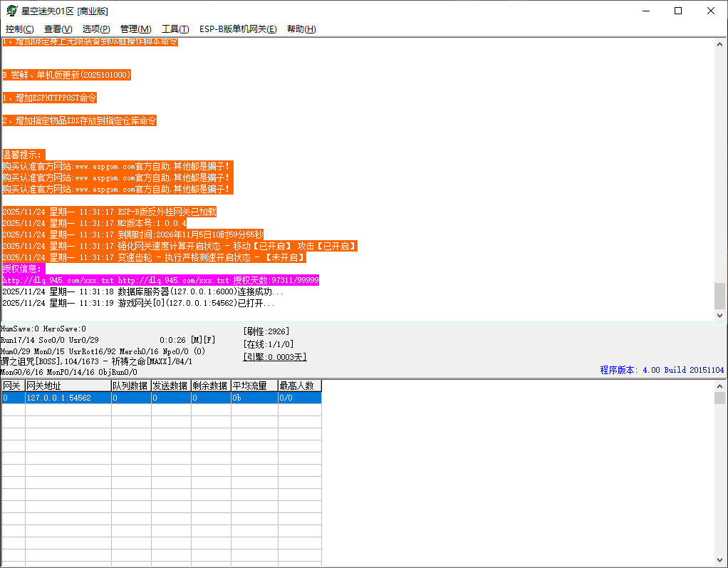Click the 队列数据 column header
This screenshot has height=568, width=728.
pos(130,386)
